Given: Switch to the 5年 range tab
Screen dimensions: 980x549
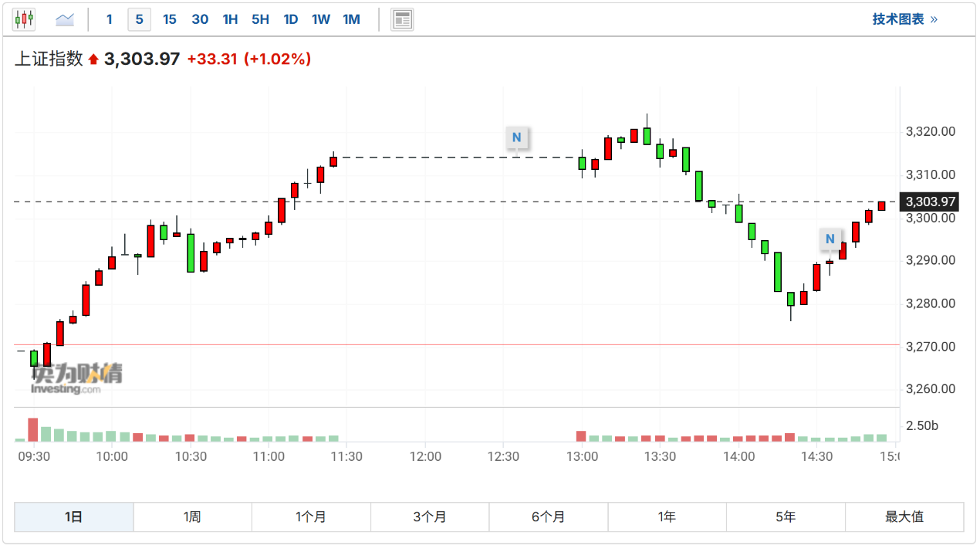Looking at the screenshot, I should pos(786,517).
